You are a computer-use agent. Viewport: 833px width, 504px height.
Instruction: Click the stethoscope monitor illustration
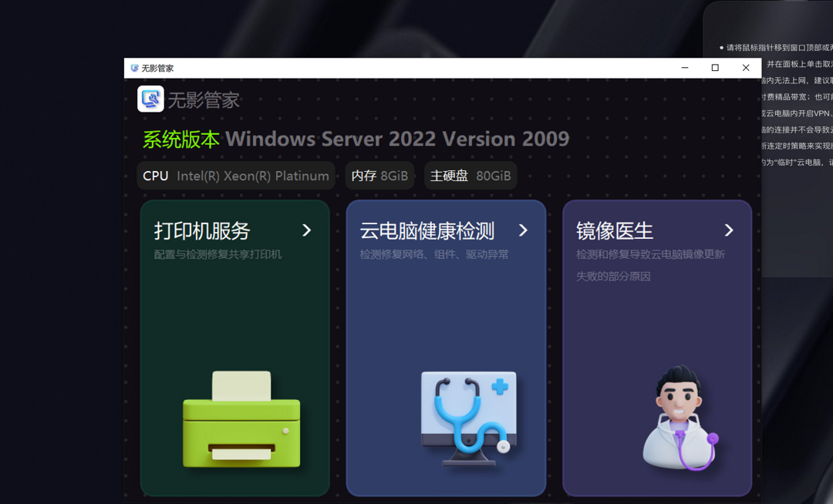pos(469,418)
